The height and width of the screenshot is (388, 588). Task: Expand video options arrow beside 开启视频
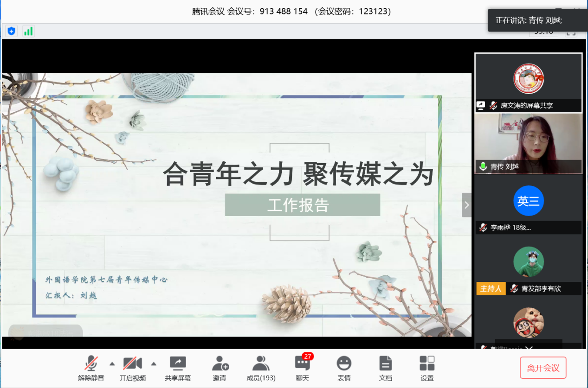point(154,363)
